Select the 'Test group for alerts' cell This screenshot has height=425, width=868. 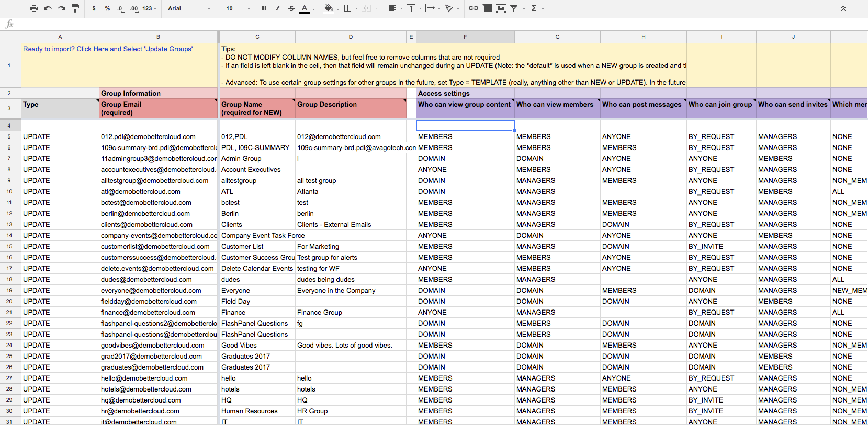351,258
